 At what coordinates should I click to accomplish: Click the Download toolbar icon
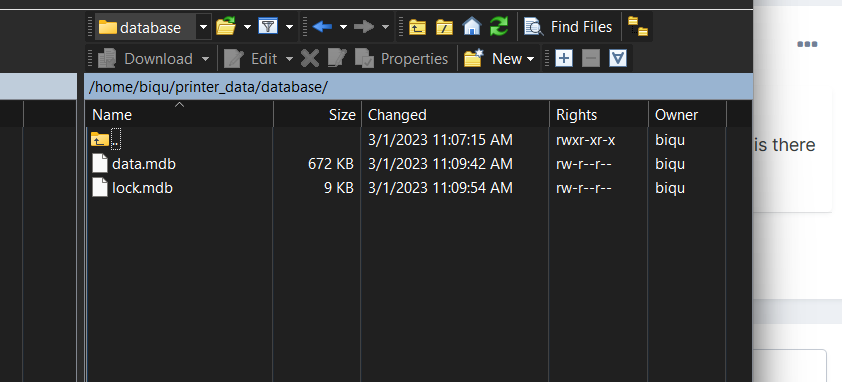(x=108, y=59)
